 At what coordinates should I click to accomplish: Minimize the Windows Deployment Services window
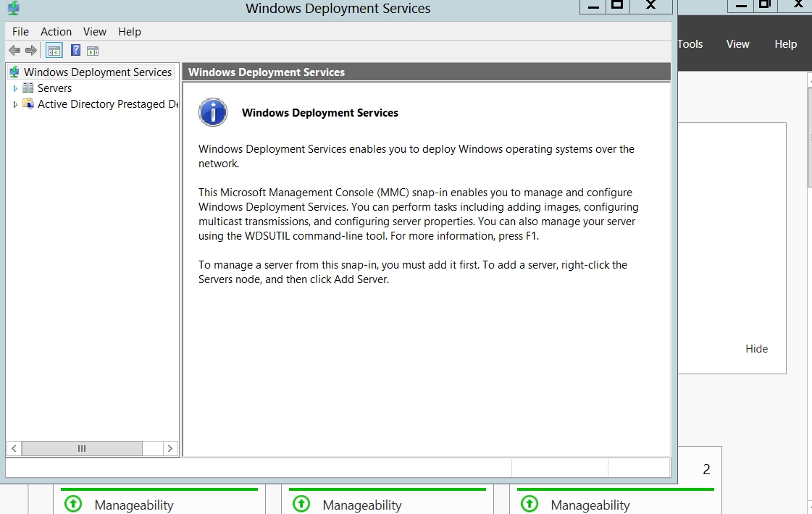(593, 7)
